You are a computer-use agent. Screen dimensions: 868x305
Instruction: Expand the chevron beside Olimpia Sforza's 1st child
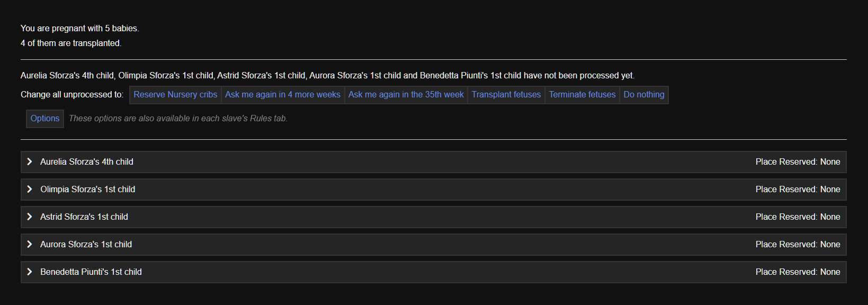point(30,190)
